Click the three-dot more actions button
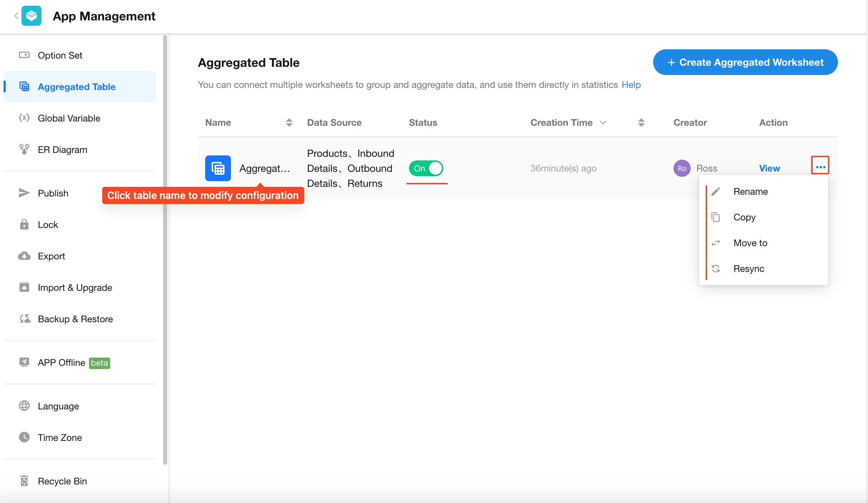The width and height of the screenshot is (868, 503). pyautogui.click(x=820, y=167)
